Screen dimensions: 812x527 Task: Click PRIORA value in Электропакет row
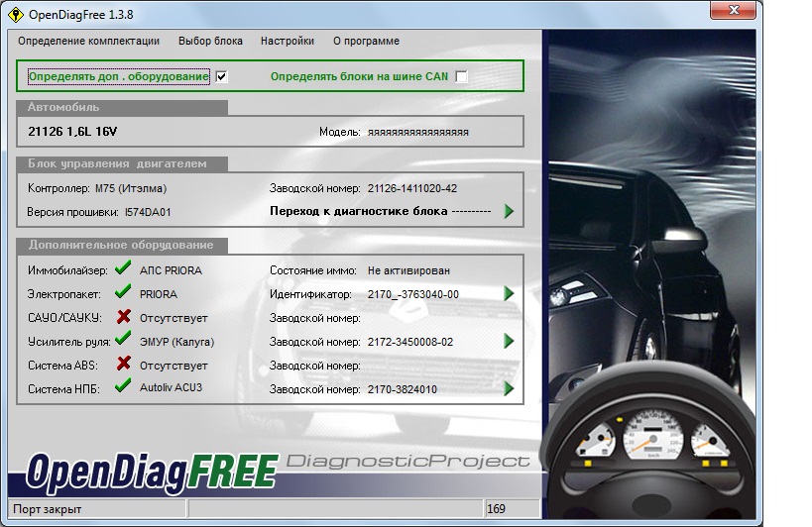pyautogui.click(x=159, y=294)
